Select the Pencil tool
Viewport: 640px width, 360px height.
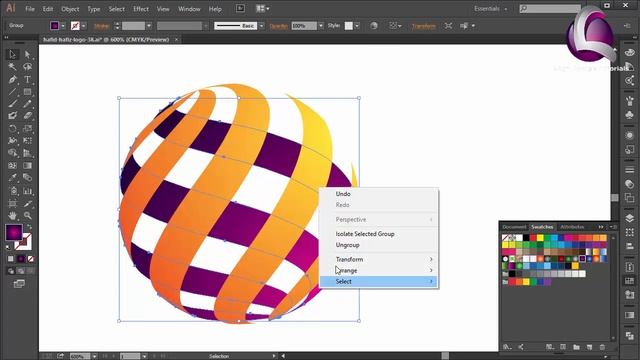(x=27, y=104)
